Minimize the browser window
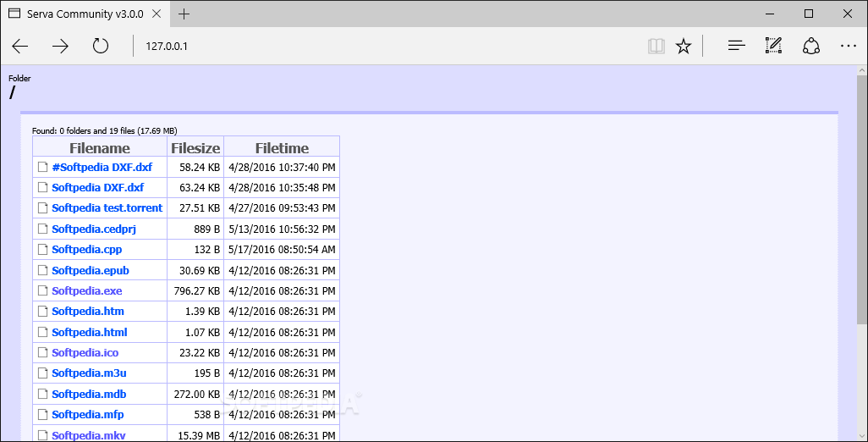Screen dimensions: 868x442 [x=770, y=14]
